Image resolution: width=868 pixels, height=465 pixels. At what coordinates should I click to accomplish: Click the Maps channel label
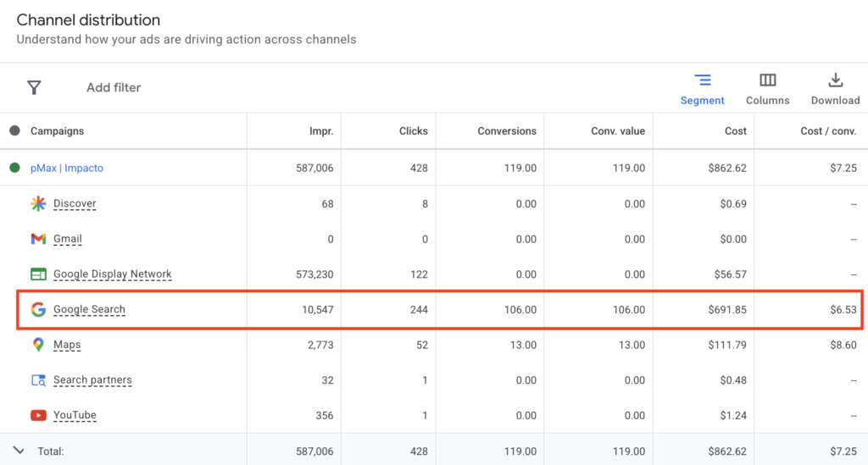67,345
